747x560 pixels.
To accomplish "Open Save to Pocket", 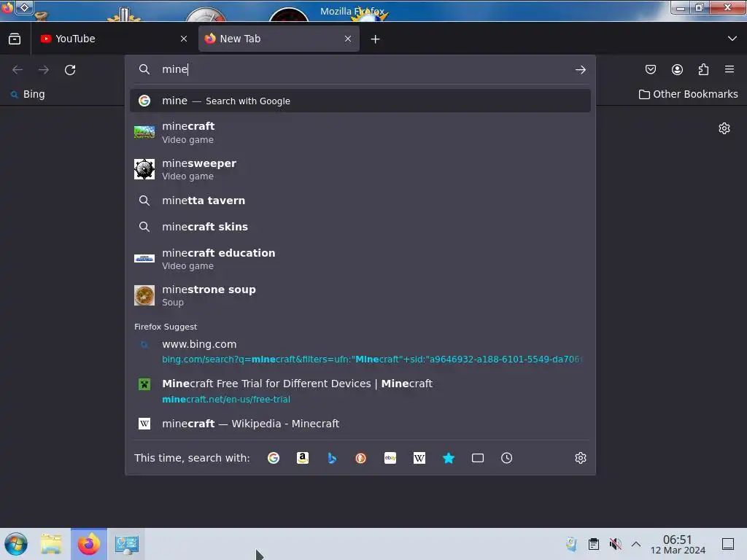I will (650, 69).
